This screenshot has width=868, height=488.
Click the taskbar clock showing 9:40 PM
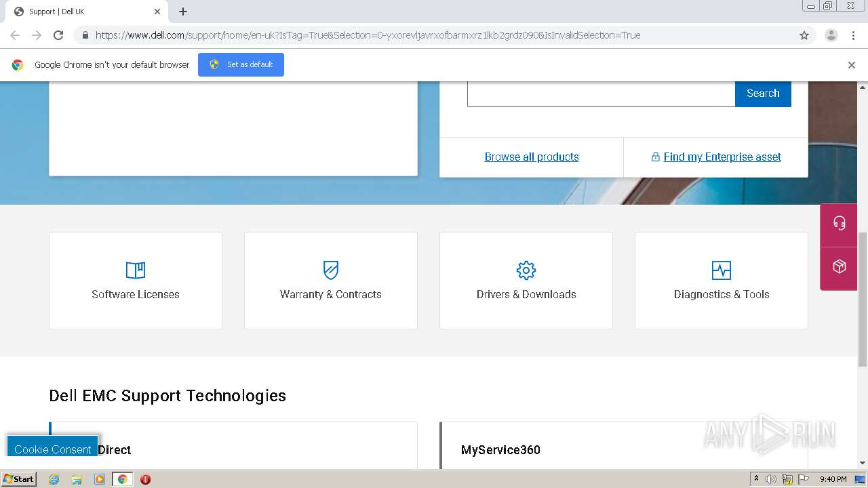click(833, 479)
